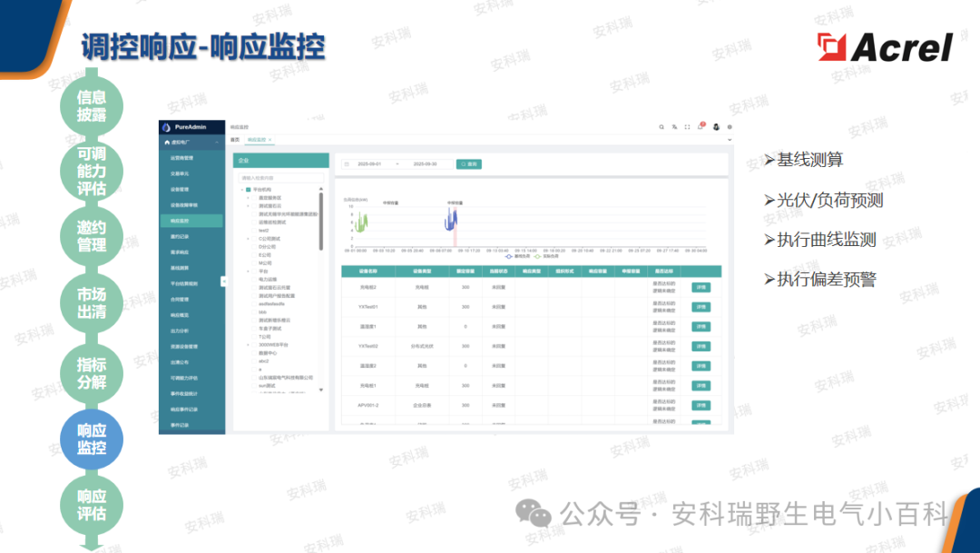Viewport: 980px width, 553px height.
Task: Click the green 实际负荷 legend color marker
Action: tap(538, 257)
